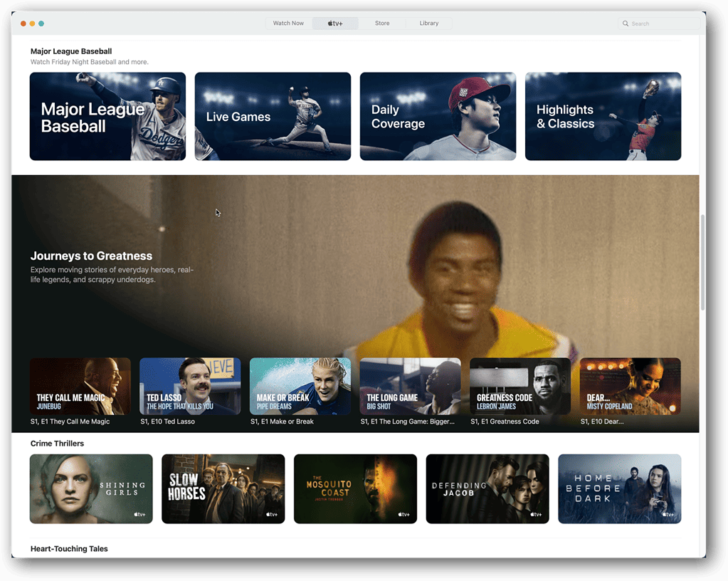
Task: Click the magnifying glass search icon
Action: click(x=626, y=23)
